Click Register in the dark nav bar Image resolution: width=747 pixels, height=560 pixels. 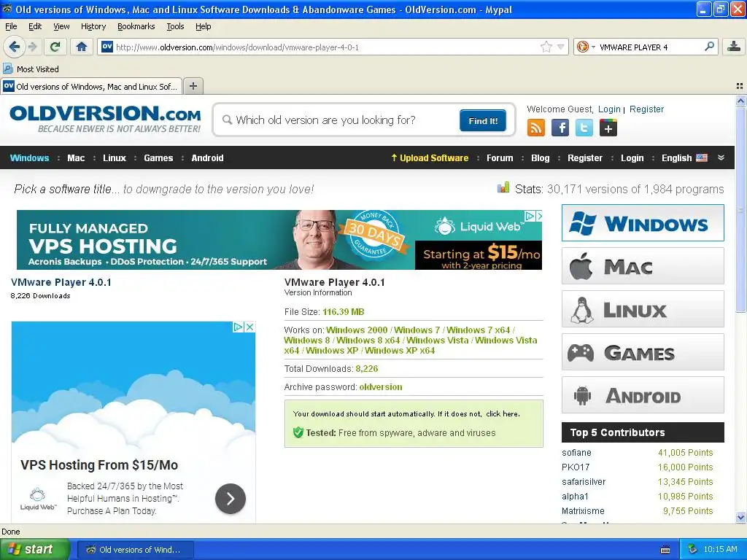coord(585,158)
